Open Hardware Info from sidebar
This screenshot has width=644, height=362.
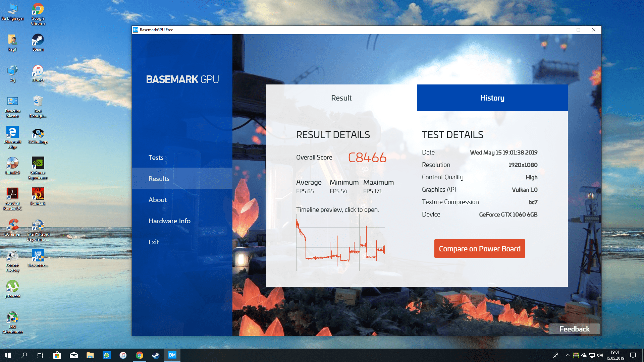coord(169,221)
